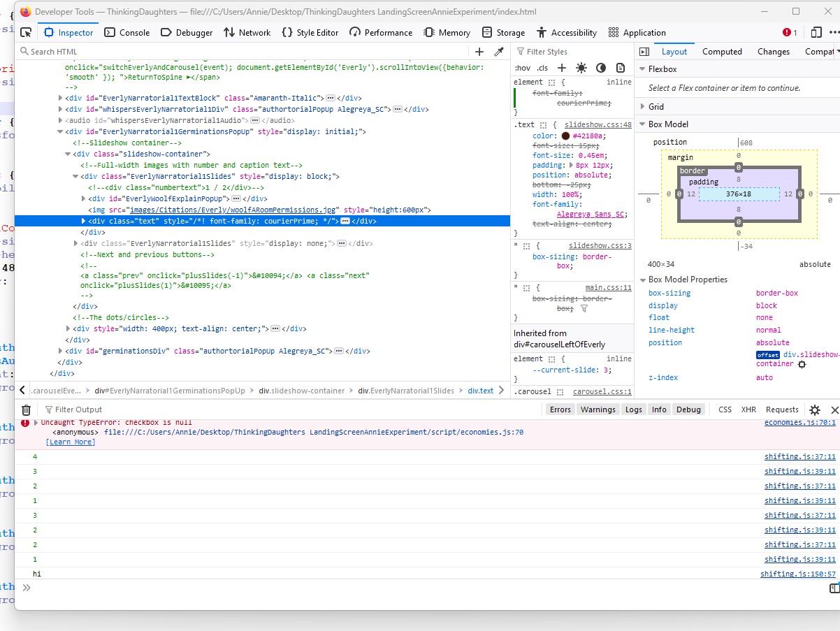Toggle light color scheme simulation
The image size is (840, 631).
click(x=581, y=68)
